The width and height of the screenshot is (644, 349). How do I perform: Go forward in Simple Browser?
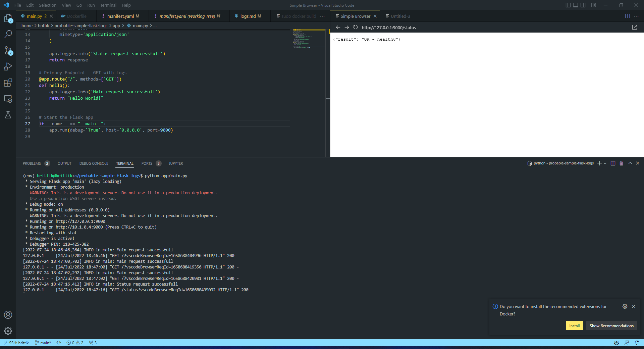pos(346,28)
